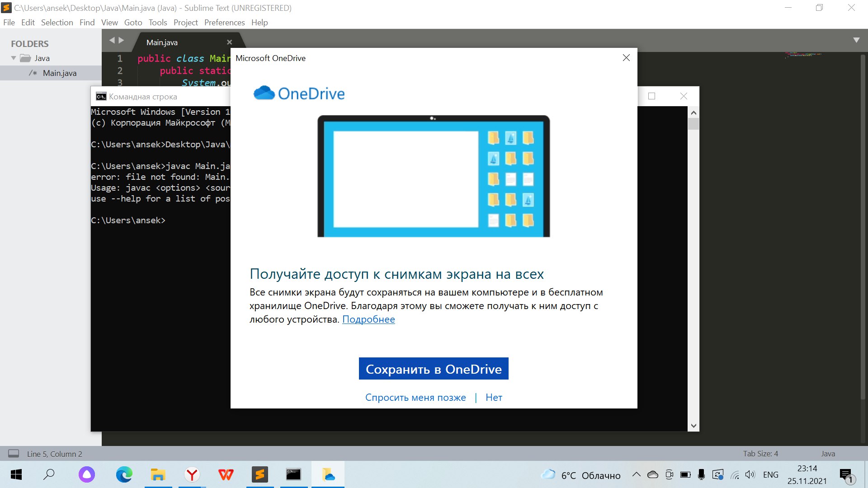Click the command prompt title icon
This screenshot has height=488, width=868.
[x=101, y=96]
